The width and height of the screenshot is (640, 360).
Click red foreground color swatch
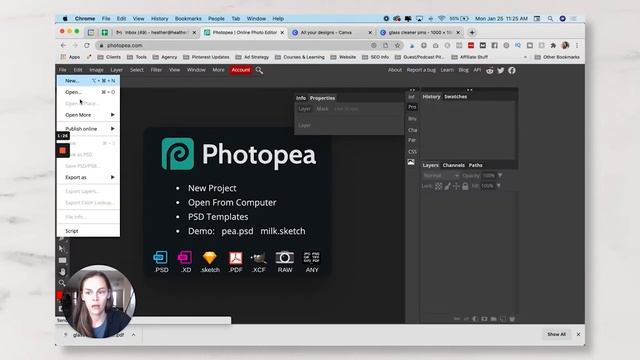(60, 295)
